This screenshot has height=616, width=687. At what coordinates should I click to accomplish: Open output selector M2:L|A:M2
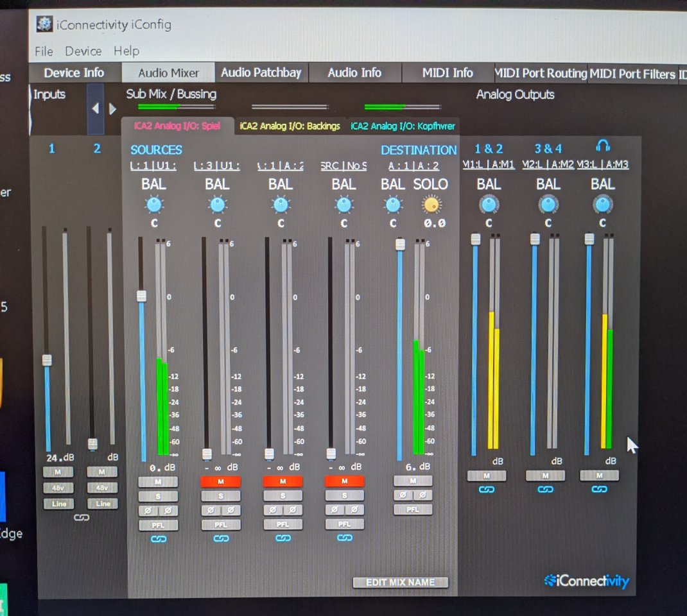point(548,164)
